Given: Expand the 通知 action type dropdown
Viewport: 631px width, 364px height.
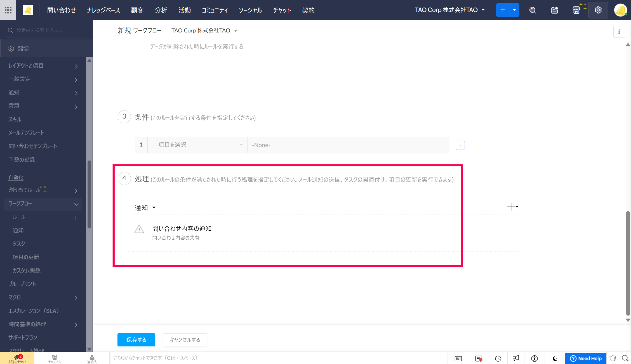Looking at the screenshot, I should click(145, 208).
